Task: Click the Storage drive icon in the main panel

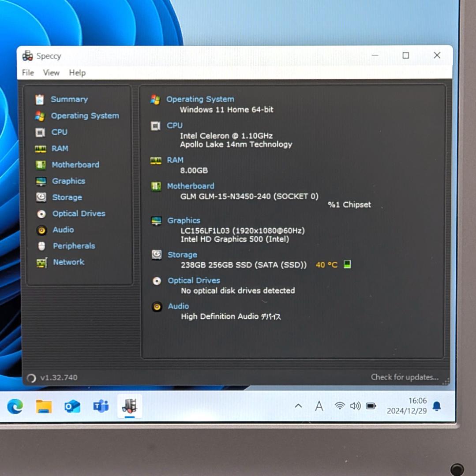Action: (x=157, y=255)
